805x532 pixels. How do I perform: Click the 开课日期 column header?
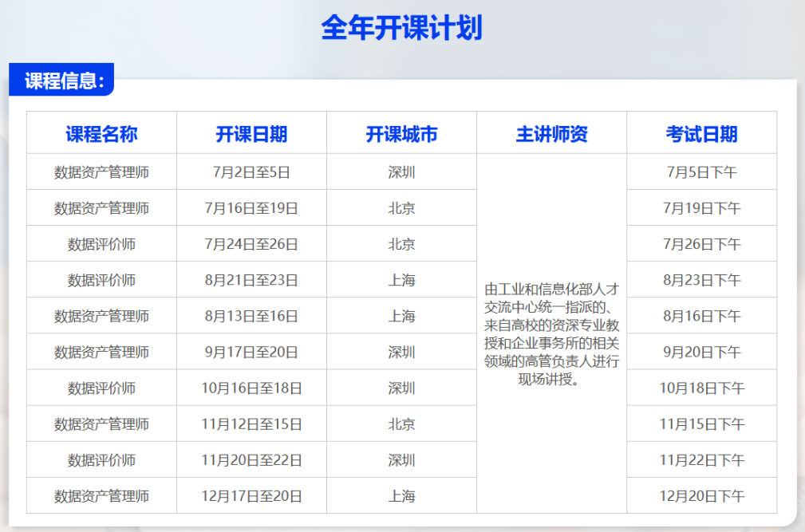tap(251, 134)
